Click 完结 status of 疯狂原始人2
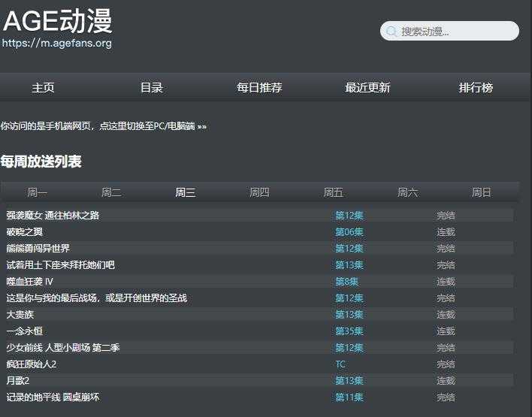The height and width of the screenshot is (417, 532). [x=446, y=364]
